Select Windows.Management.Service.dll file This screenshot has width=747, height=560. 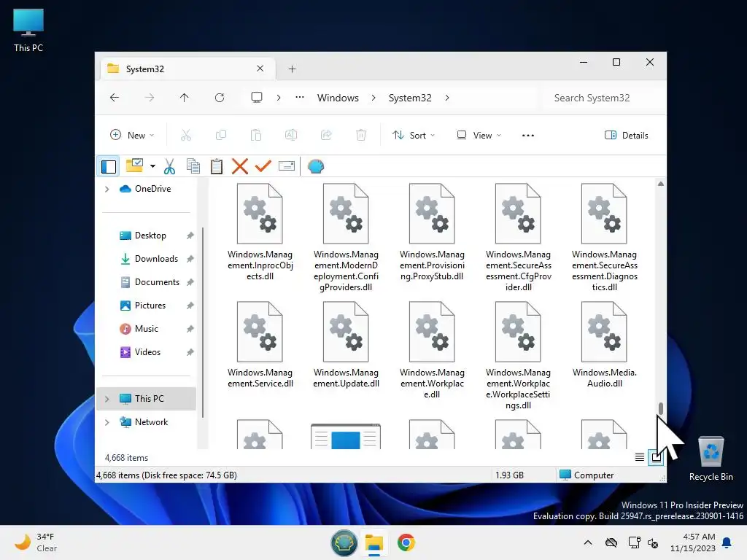pos(260,345)
